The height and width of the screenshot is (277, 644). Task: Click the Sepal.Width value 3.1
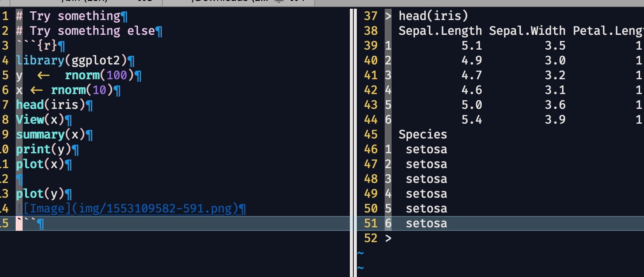coord(555,90)
